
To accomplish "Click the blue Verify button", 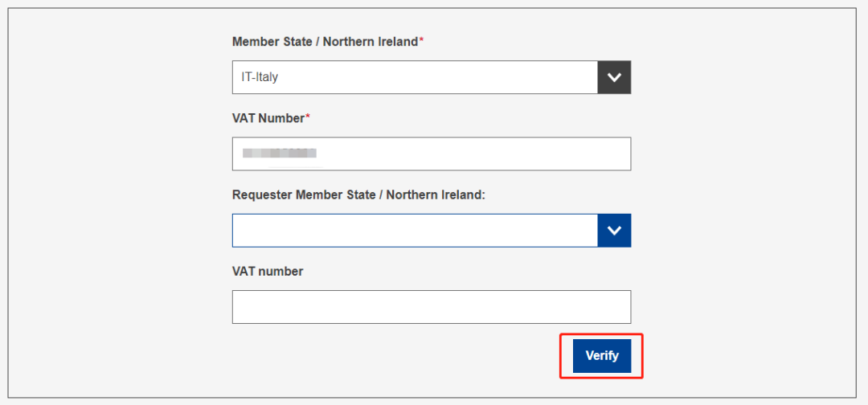I will (601, 356).
